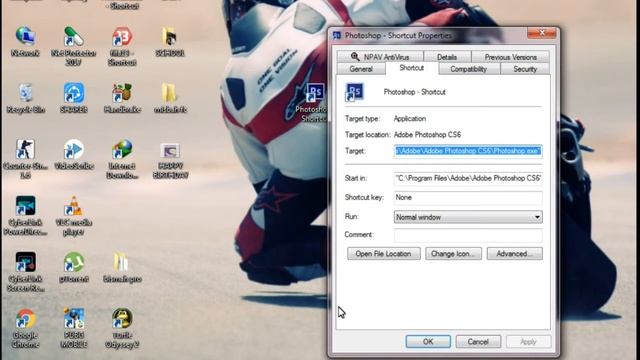The height and width of the screenshot is (360, 640).
Task: Click the 'Adobe Photoshop CS6' target location text
Action: (427, 135)
